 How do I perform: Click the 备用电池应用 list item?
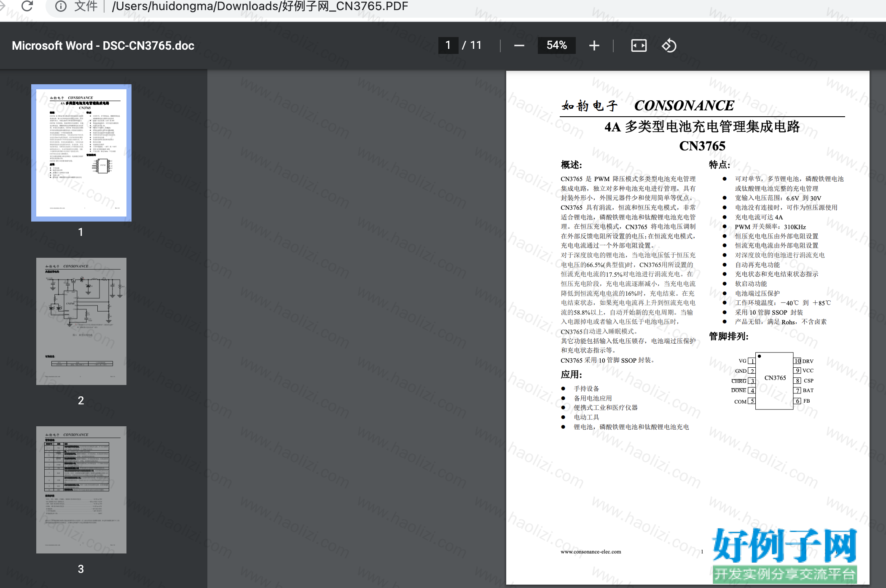tap(593, 398)
